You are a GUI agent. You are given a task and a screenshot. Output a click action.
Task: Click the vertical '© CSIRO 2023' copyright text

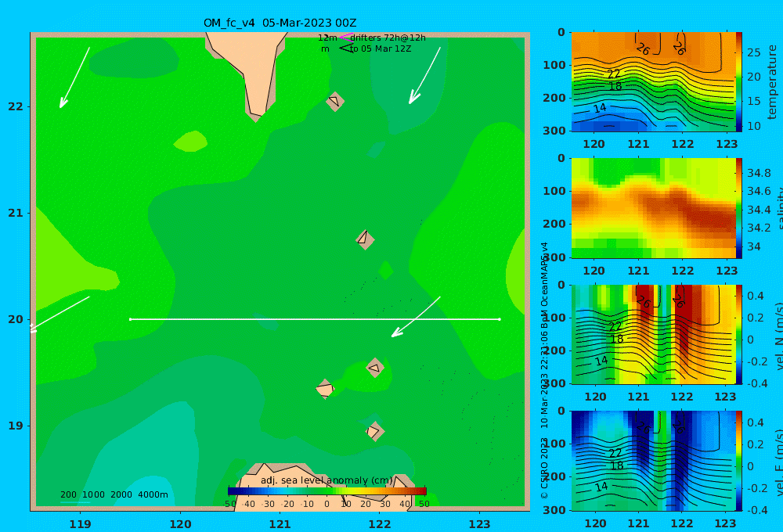[544, 468]
